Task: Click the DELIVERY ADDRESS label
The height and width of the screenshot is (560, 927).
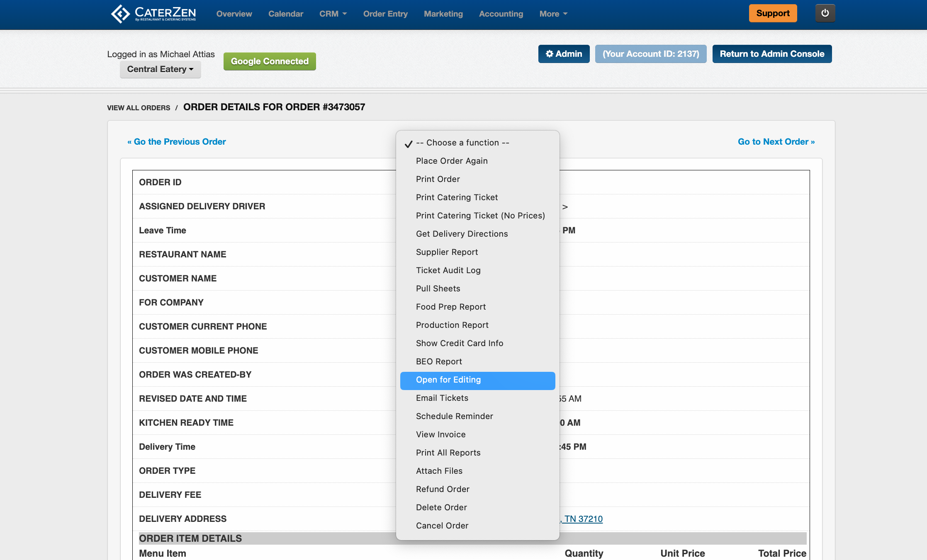Action: click(182, 519)
